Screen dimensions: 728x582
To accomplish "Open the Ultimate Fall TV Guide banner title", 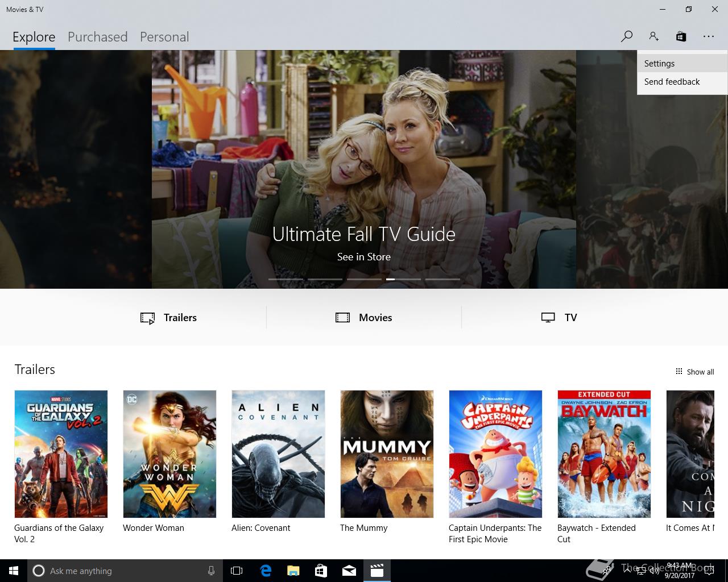I will (x=364, y=234).
